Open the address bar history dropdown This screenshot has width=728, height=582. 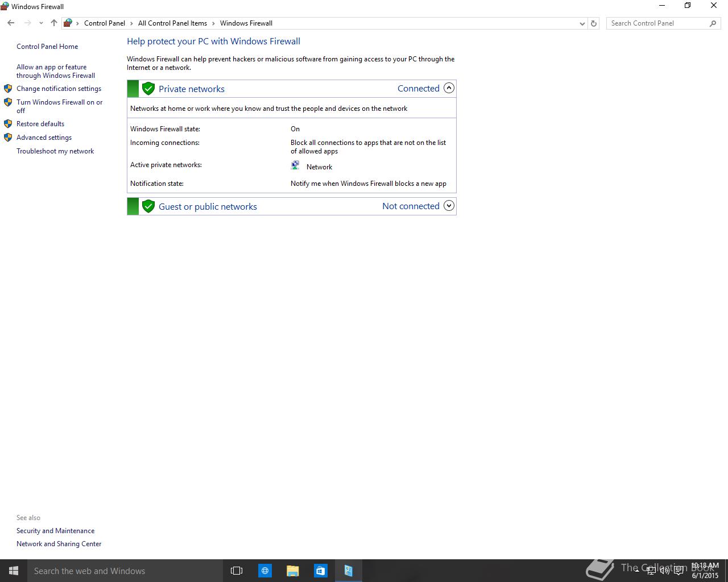tap(582, 23)
